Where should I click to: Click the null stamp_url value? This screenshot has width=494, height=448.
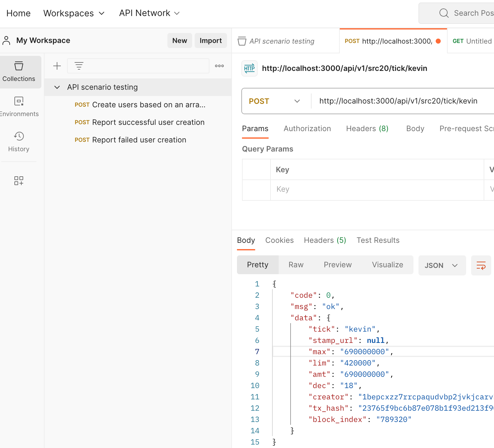pyautogui.click(x=376, y=340)
